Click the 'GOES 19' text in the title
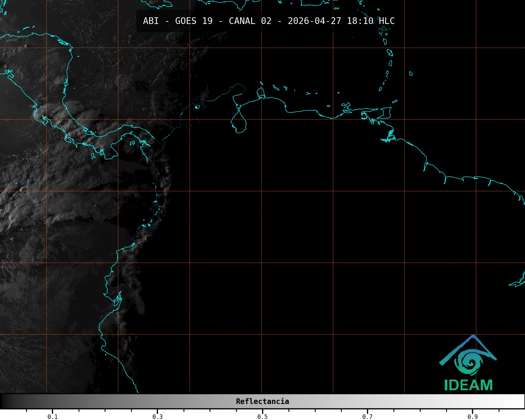 tap(194, 21)
